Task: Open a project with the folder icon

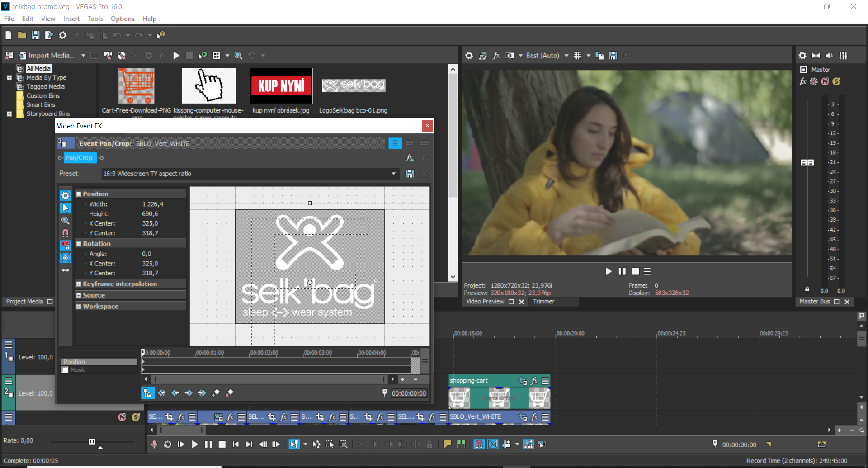Action: coord(22,35)
